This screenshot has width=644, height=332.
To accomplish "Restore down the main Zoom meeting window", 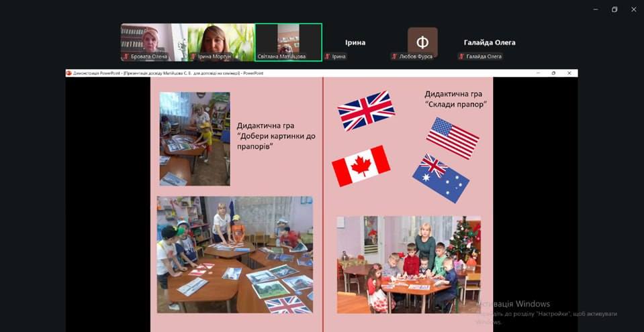I will pyautogui.click(x=614, y=9).
